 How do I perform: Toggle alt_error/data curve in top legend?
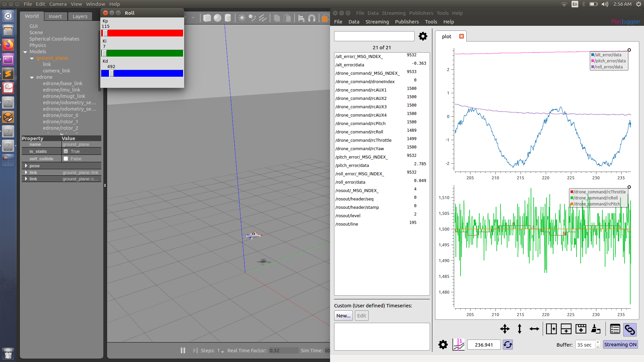point(606,55)
